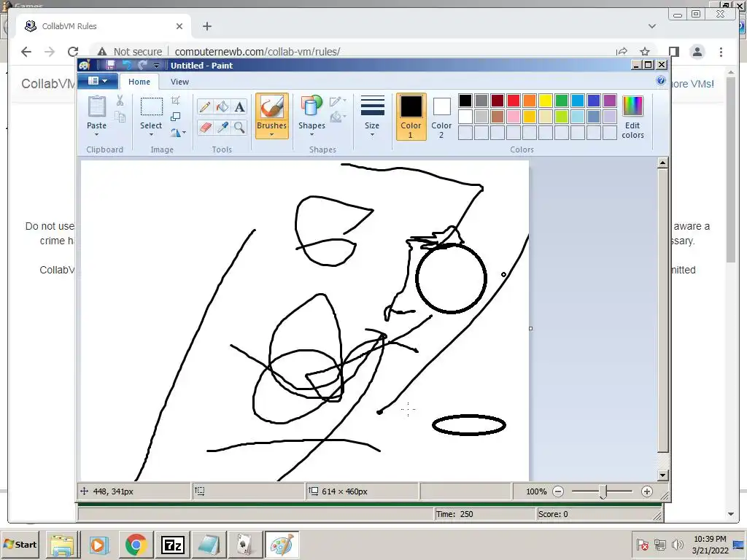Open 7-Zip from the taskbar
747x560 pixels.
pos(172,544)
